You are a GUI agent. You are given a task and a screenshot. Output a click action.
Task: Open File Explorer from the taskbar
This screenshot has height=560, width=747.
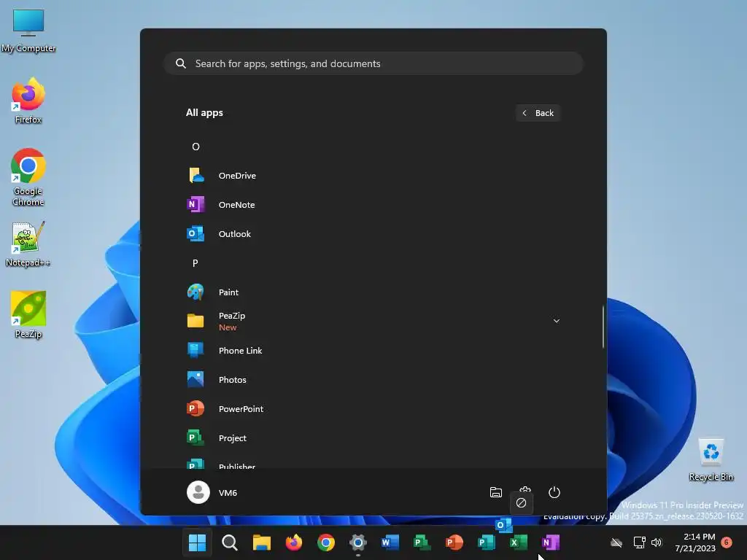click(x=262, y=542)
